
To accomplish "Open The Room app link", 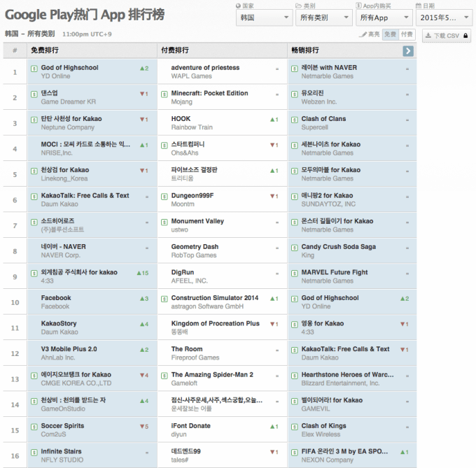I will click(187, 349).
